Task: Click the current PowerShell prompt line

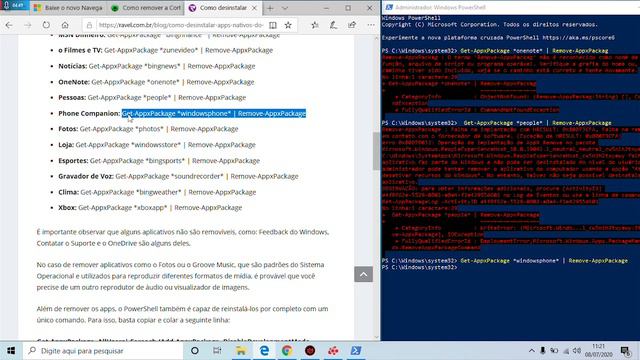Action: [x=420, y=267]
